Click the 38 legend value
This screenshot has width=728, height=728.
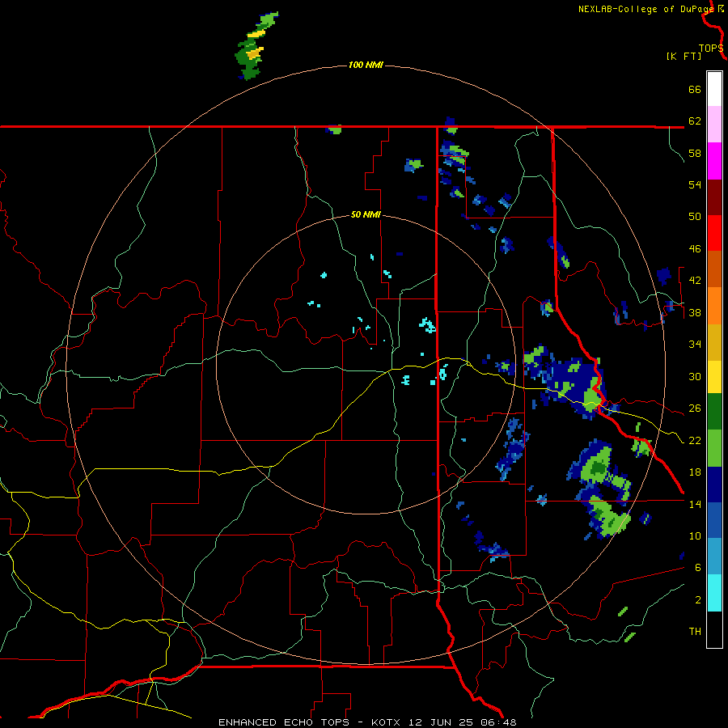[695, 312]
